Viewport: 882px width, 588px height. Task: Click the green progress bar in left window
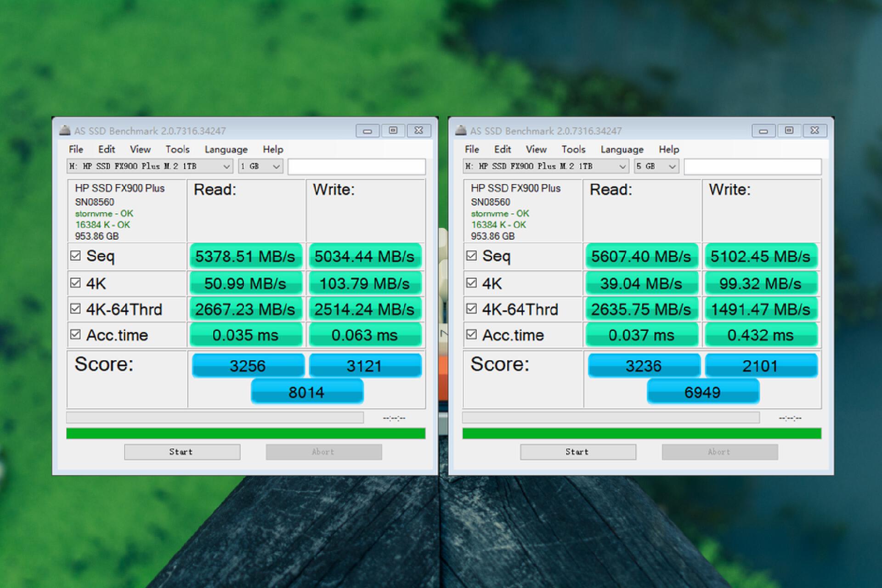(247, 432)
